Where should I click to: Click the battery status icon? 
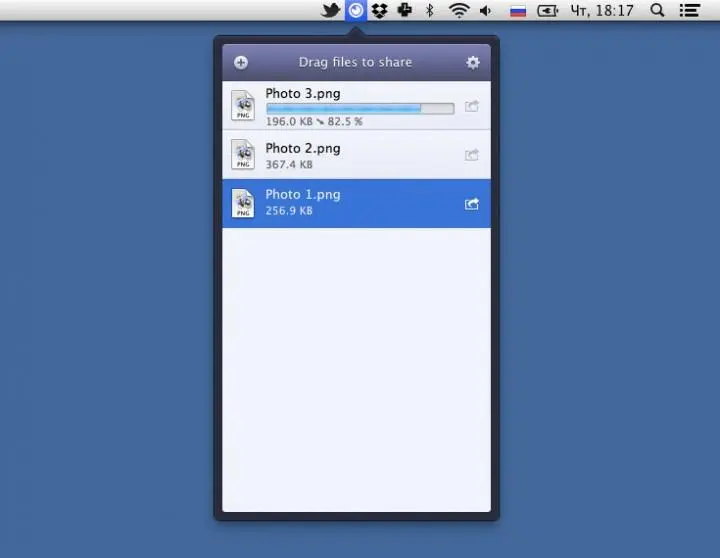[548, 11]
